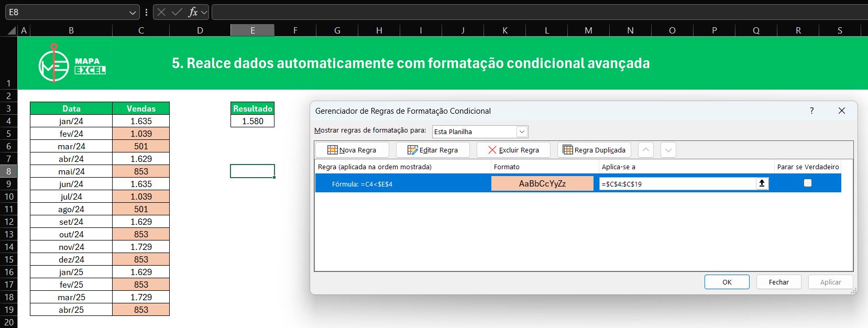Screen dimensions: 868x328
Task: Select the rule row Fórmula: =C4<$E$4
Action: (x=578, y=183)
